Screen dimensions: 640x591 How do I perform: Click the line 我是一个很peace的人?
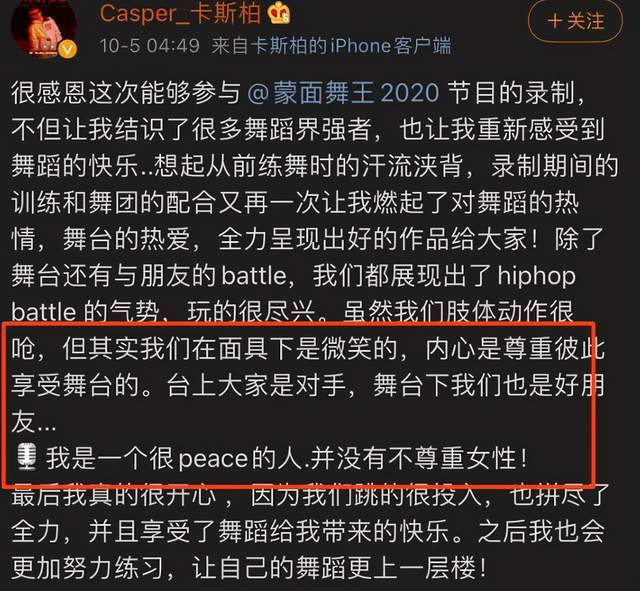[x=286, y=458]
